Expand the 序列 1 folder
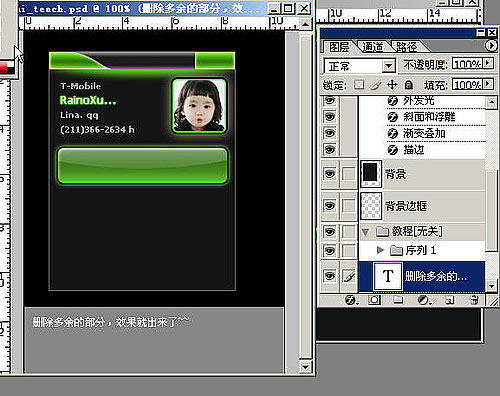This screenshot has height=396, width=500. click(x=380, y=250)
